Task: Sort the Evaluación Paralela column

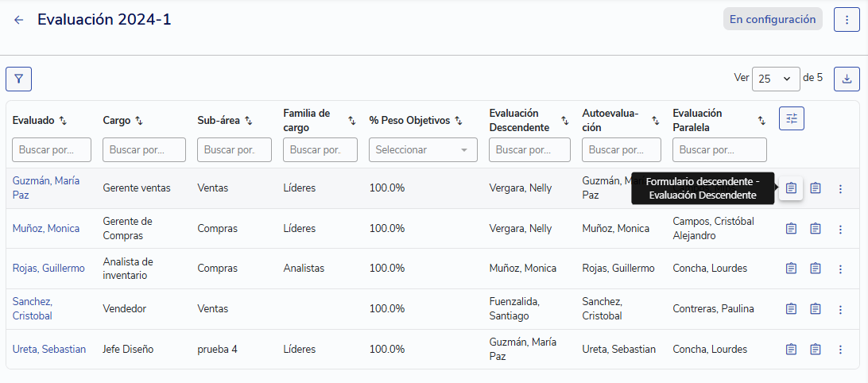Action: click(x=761, y=121)
